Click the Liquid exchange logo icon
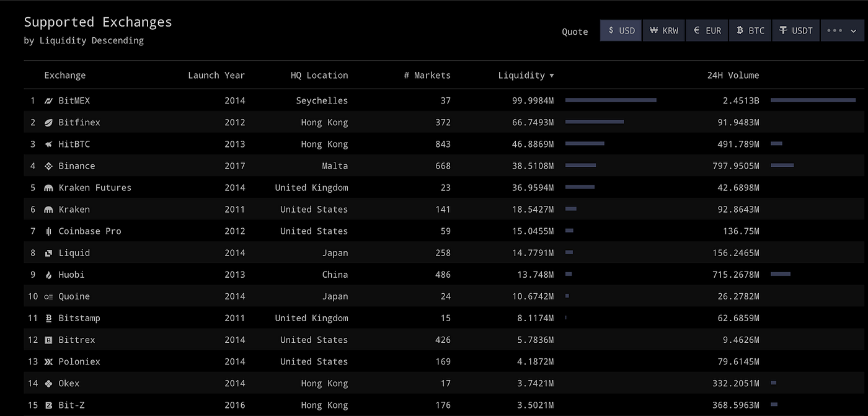This screenshot has height=416, width=868. [49, 253]
